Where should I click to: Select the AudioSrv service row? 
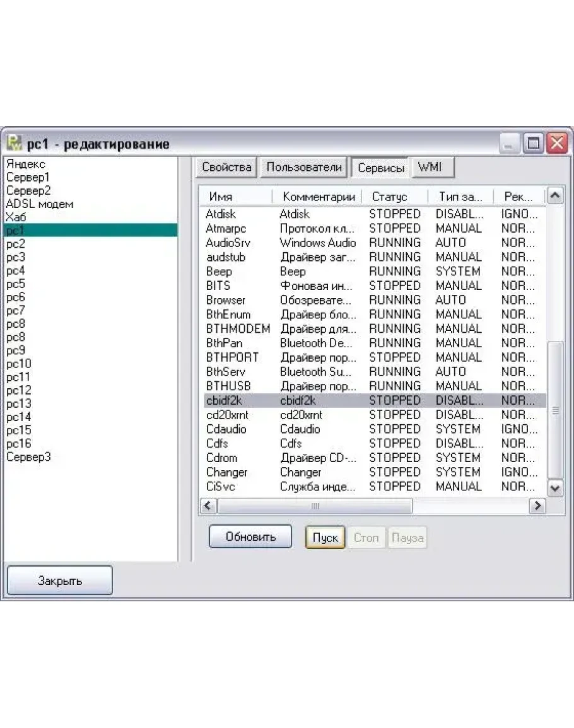227,243
